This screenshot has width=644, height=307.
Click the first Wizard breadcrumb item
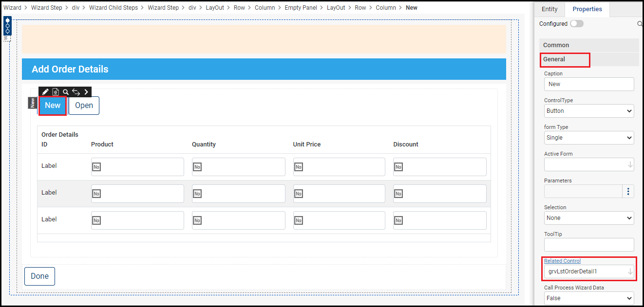(x=12, y=8)
